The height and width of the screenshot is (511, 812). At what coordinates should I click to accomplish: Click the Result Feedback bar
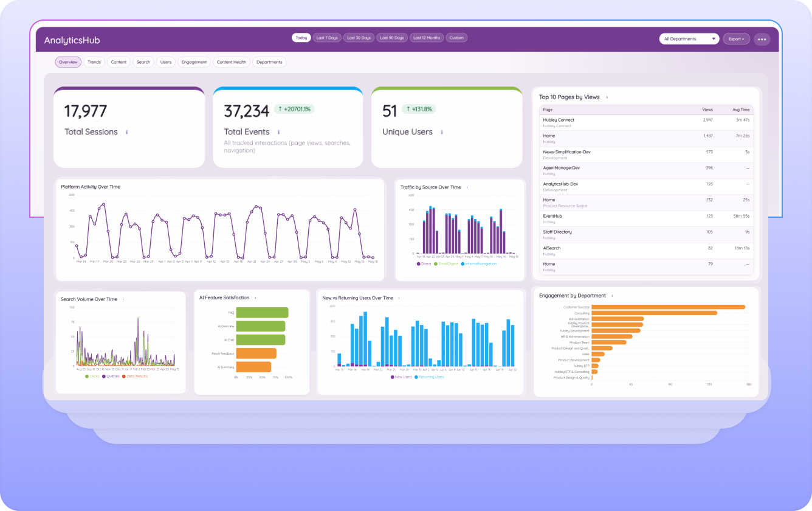[x=256, y=353]
